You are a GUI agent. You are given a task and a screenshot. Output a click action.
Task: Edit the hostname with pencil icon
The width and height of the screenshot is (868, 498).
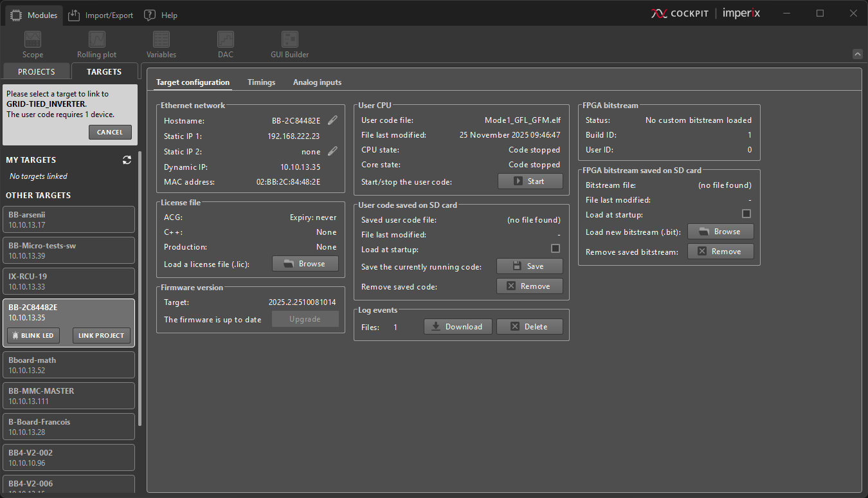pyautogui.click(x=332, y=120)
